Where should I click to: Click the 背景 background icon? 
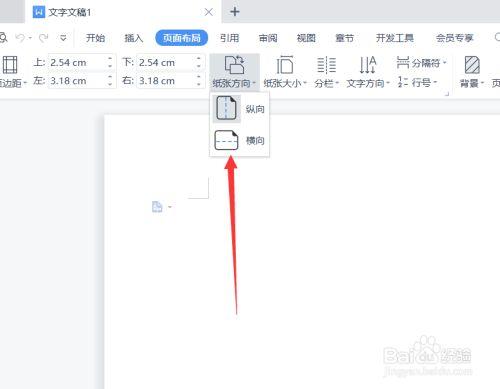tap(472, 65)
